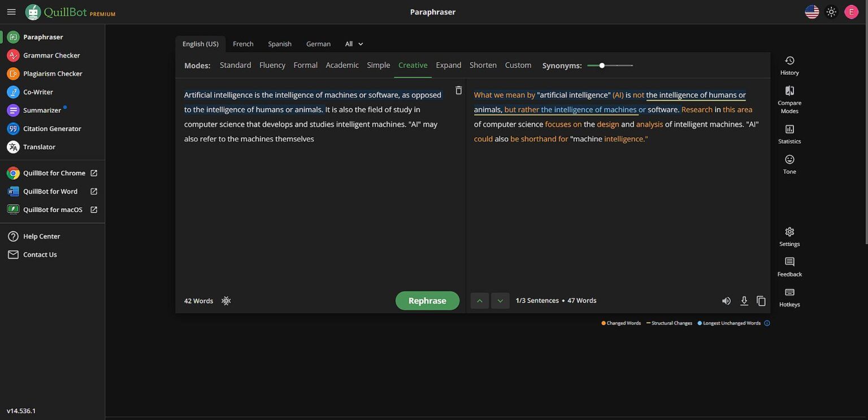Delete input text with trash icon

tap(458, 90)
